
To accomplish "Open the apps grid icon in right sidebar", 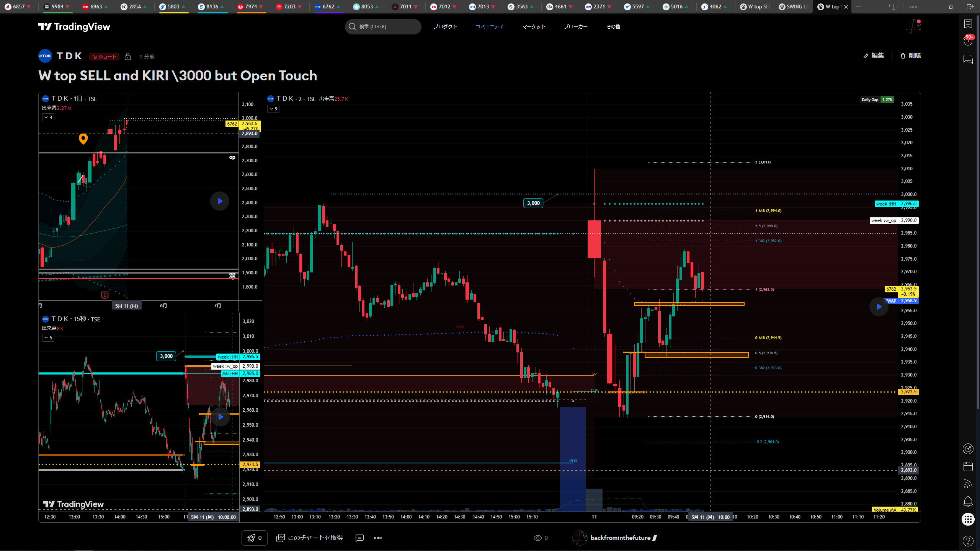I will point(968,519).
